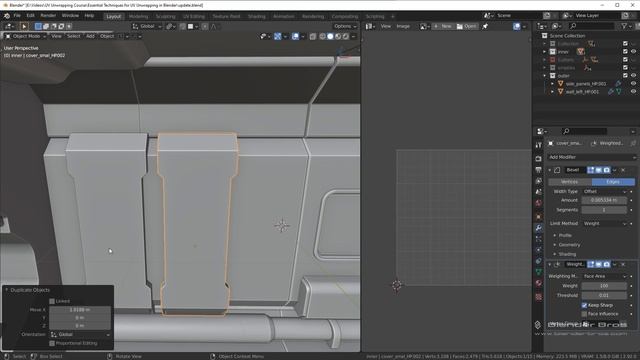This screenshot has width=640, height=360.
Task: Select the Tweak select tool icon
Action: [24, 26]
